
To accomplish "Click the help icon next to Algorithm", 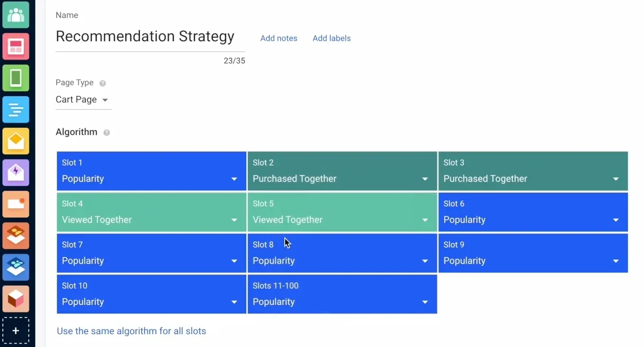I will [x=107, y=133].
